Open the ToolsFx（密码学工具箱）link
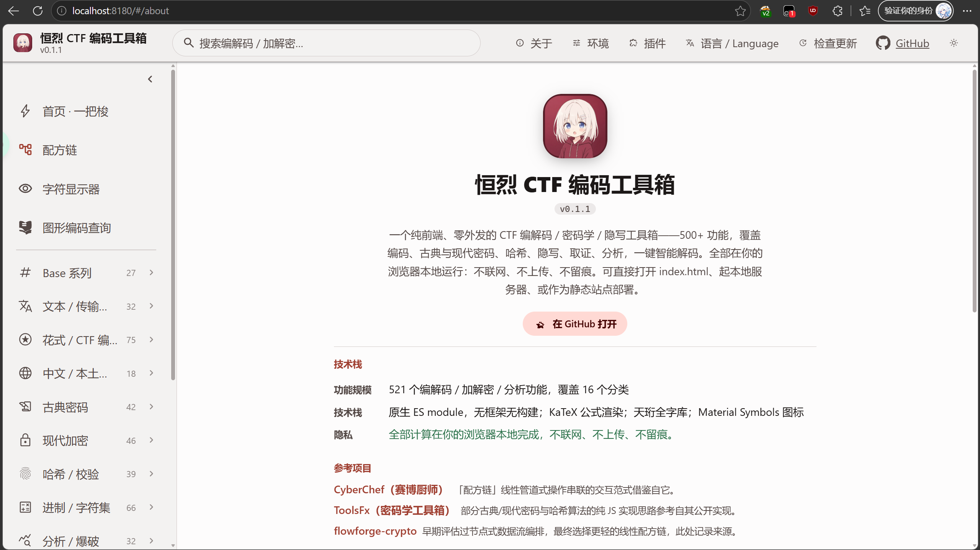This screenshot has width=980, height=550. click(x=392, y=510)
